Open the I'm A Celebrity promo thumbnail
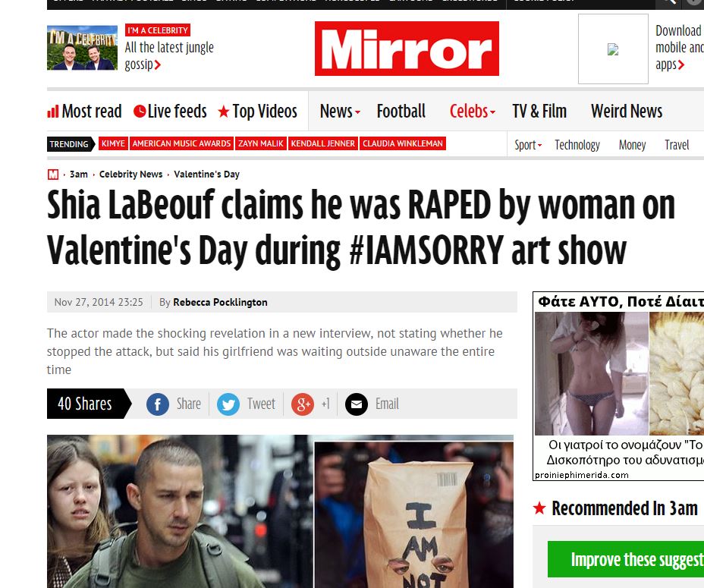This screenshot has height=588, width=704. [x=82, y=48]
